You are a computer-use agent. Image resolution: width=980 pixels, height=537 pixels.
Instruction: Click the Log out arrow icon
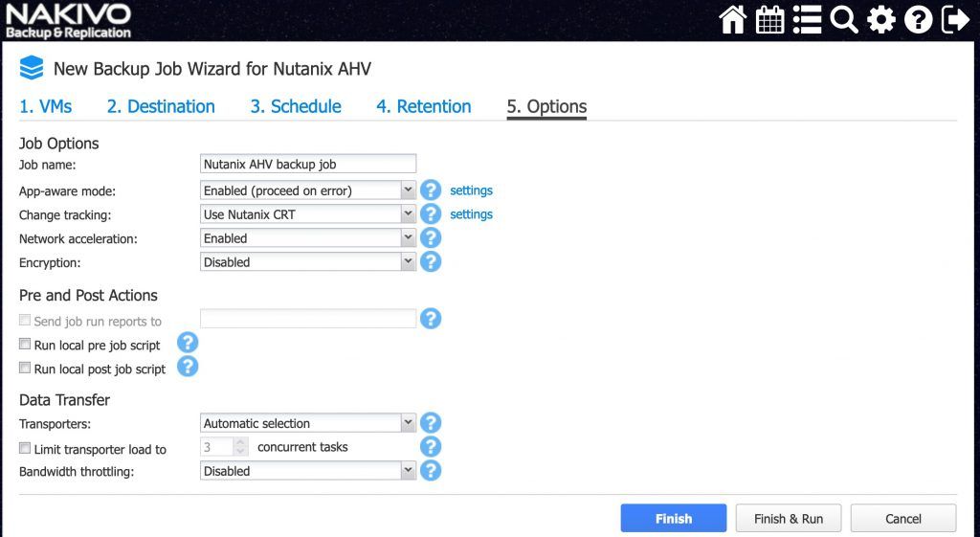click(956, 20)
